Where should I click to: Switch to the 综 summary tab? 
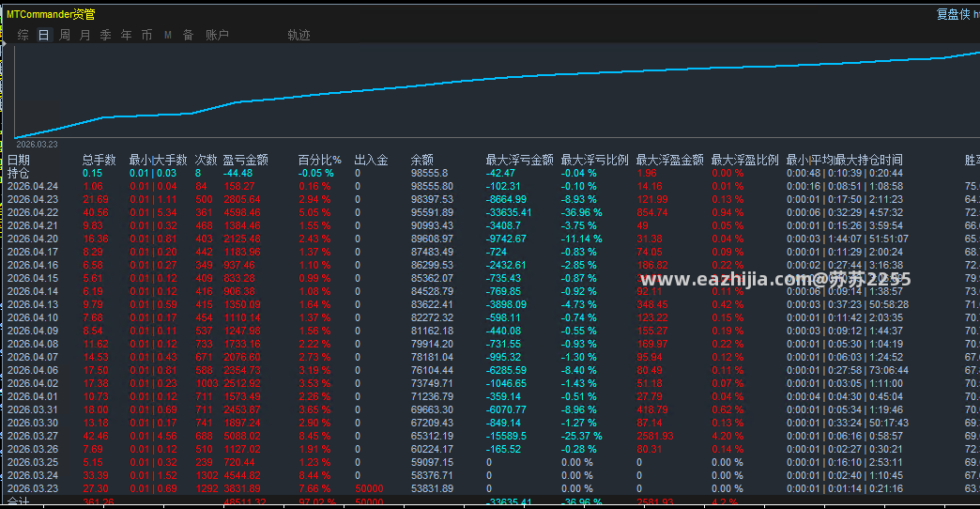coord(23,35)
